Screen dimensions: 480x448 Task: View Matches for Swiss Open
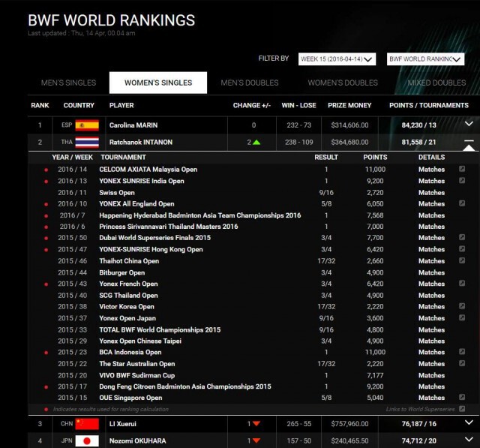pyautogui.click(x=431, y=193)
